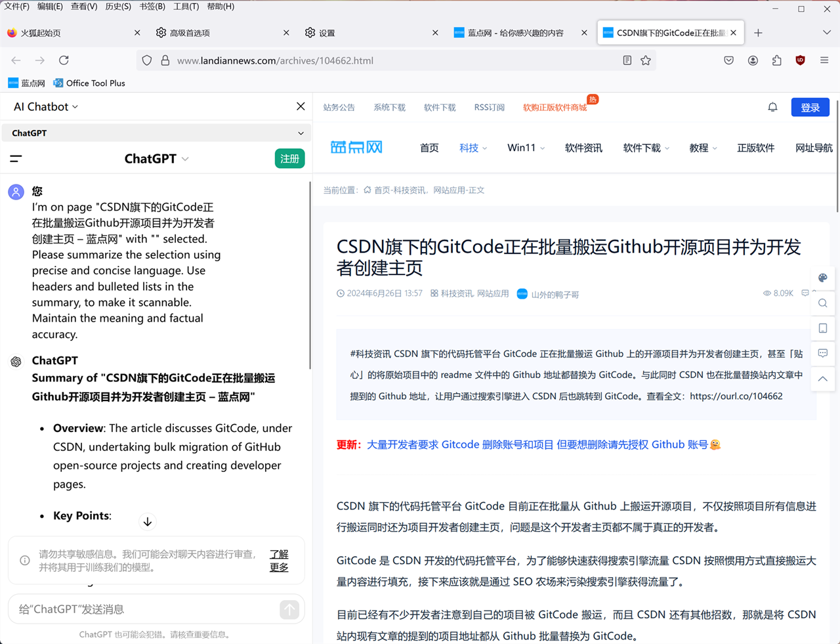Close the CSDN GitCode article tab
The width and height of the screenshot is (840, 644).
click(733, 33)
